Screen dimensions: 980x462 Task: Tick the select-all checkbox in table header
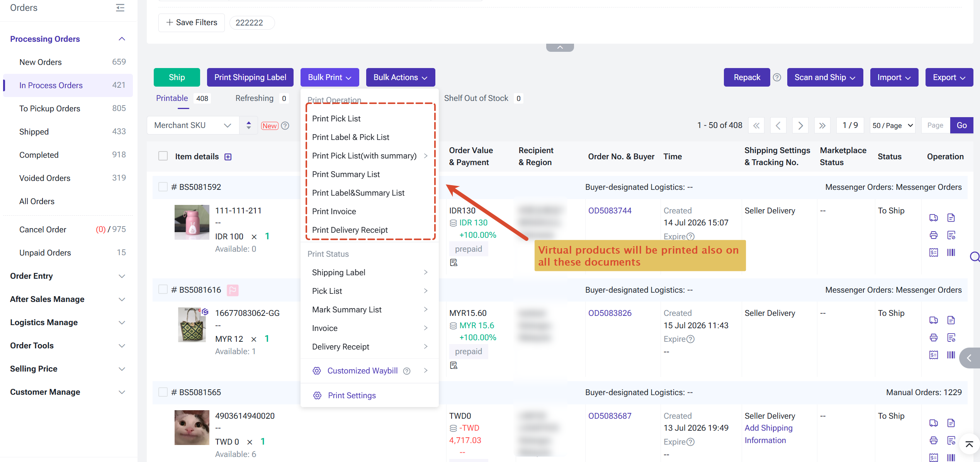click(163, 156)
